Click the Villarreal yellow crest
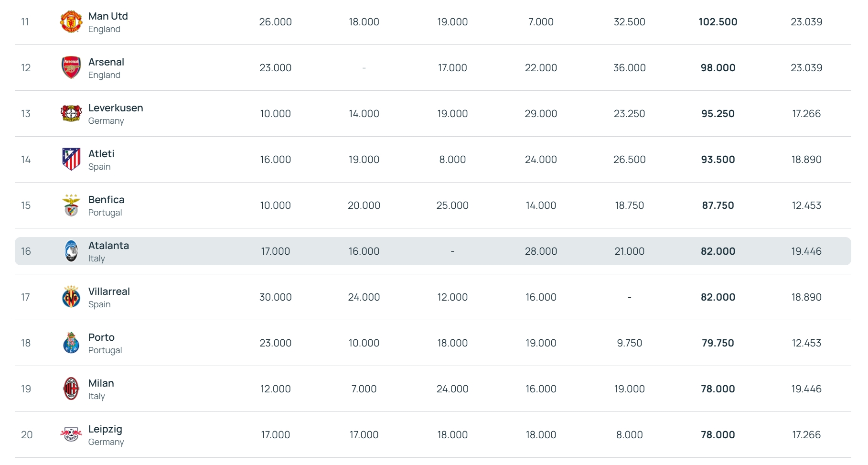The image size is (868, 465). pos(71,297)
